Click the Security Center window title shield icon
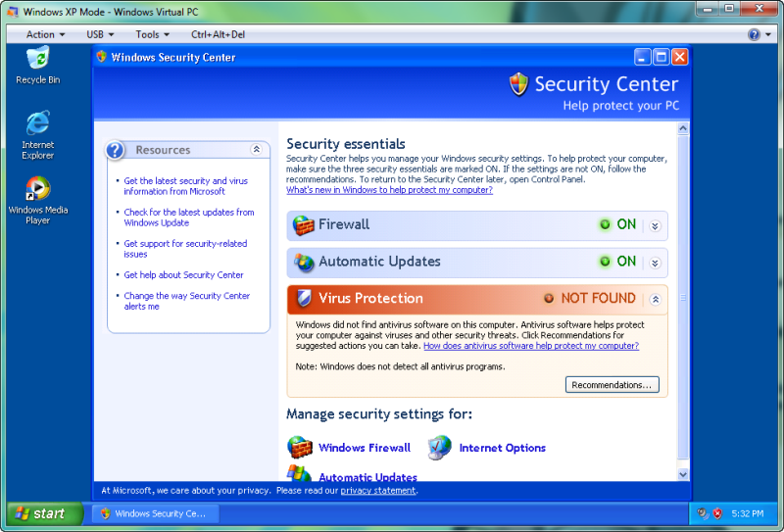The width and height of the screenshot is (784, 532). 102,57
